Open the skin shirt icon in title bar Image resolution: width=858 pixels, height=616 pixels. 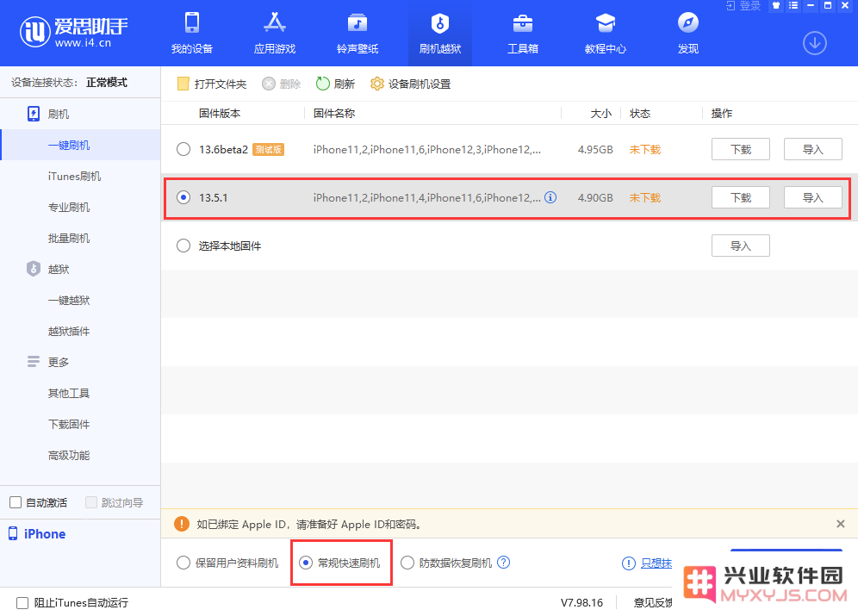tap(776, 5)
